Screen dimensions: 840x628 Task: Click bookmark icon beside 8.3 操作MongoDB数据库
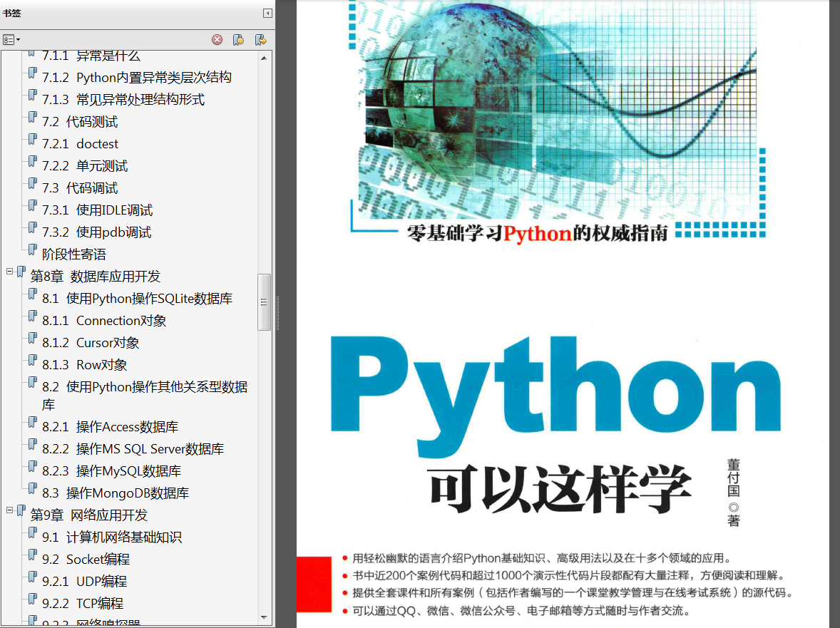[33, 488]
